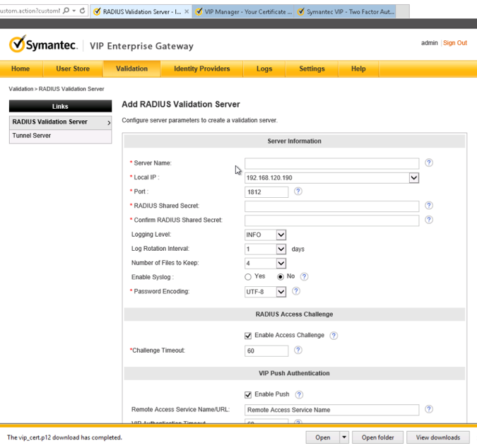Open the downloaded vip_cert.p12 file
Image resolution: width=477 pixels, height=448 pixels.
(322, 437)
